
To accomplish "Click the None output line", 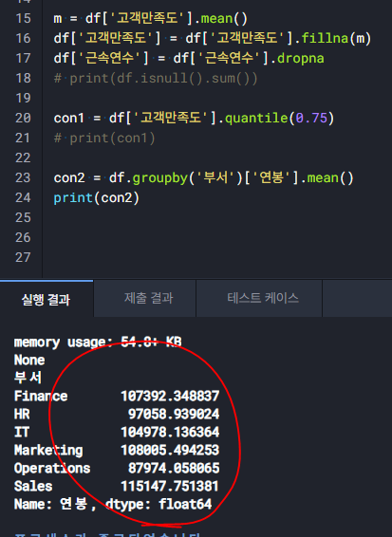I will point(29,361).
